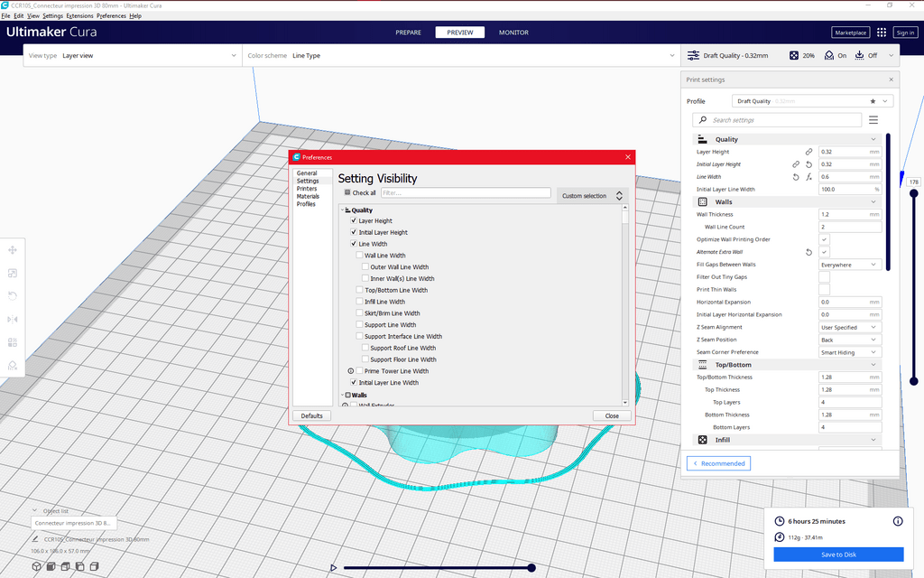Open the File menu
The width and height of the screenshot is (924, 578).
(x=6, y=16)
